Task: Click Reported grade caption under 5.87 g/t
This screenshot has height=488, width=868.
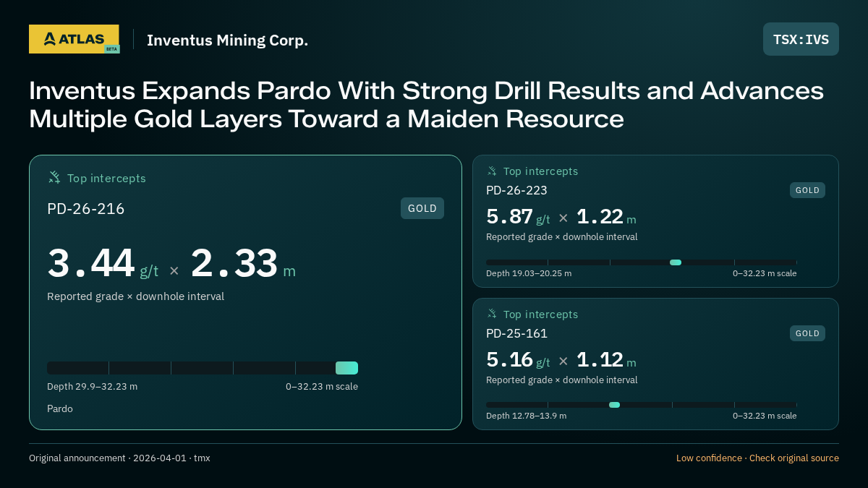Action: pyautogui.click(x=561, y=237)
